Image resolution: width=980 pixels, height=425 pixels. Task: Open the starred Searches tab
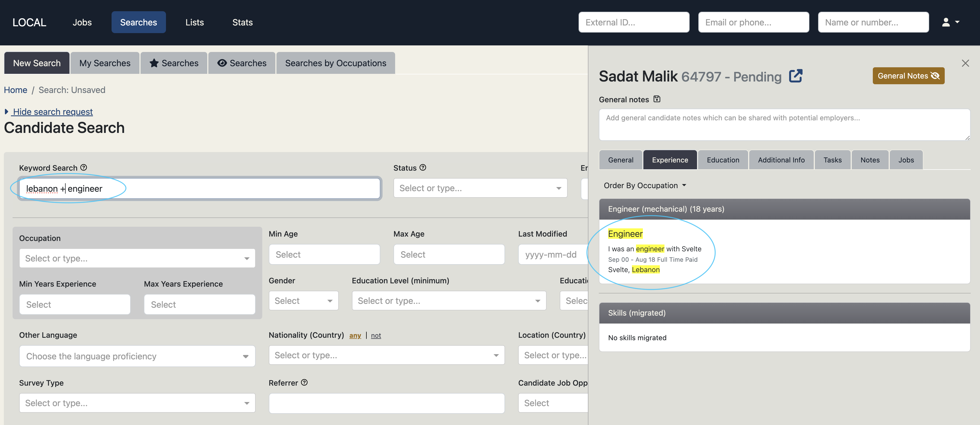click(x=174, y=63)
